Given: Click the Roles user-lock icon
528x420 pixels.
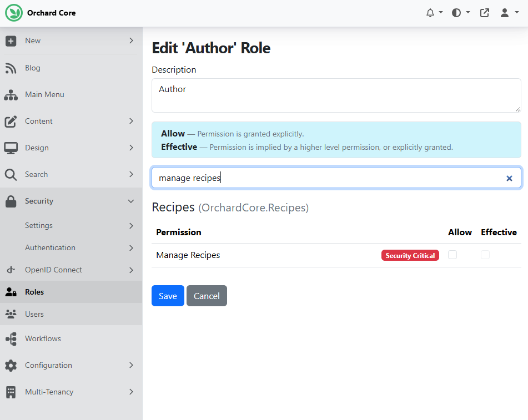Looking at the screenshot, I should pyautogui.click(x=11, y=292).
